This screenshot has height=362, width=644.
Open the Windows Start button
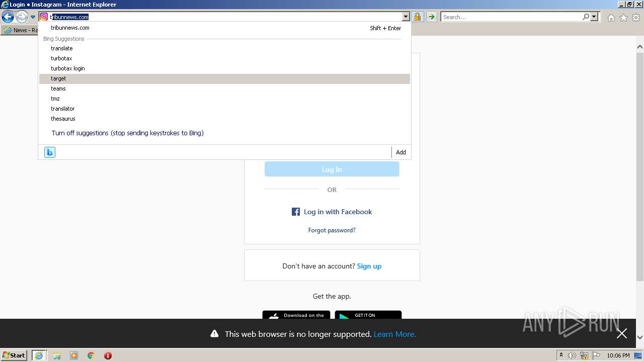pyautogui.click(x=14, y=355)
